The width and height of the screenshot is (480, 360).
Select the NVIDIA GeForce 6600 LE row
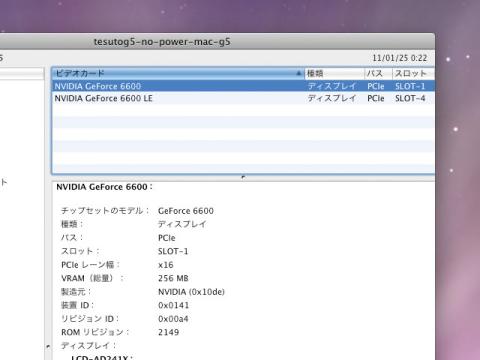243,98
